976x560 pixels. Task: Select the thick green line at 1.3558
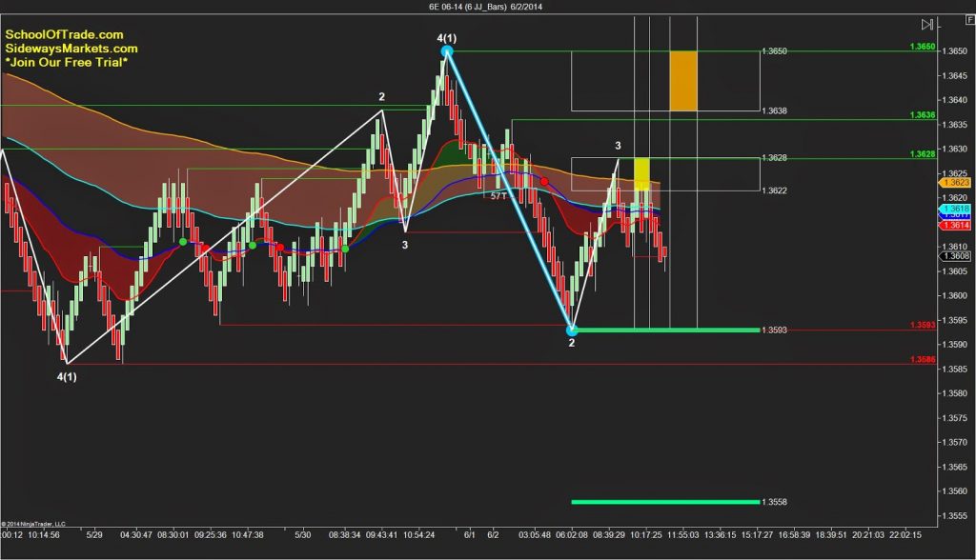coord(665,502)
